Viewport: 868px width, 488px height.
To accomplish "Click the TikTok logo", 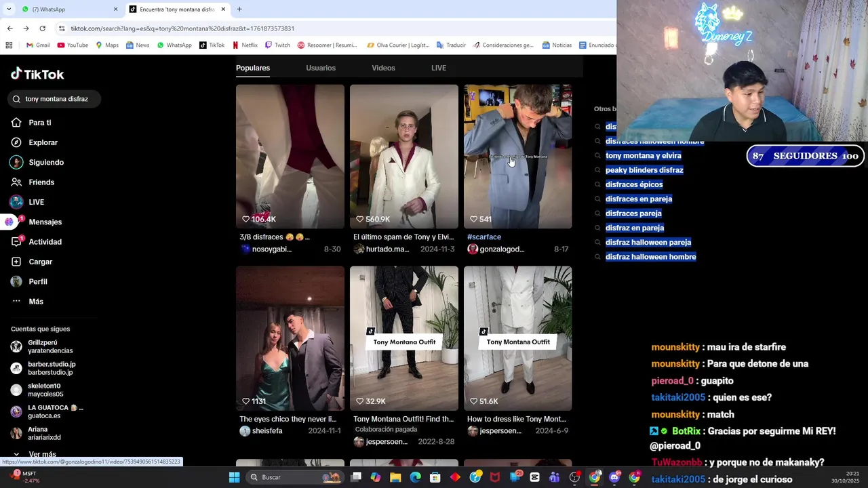I will pos(37,74).
